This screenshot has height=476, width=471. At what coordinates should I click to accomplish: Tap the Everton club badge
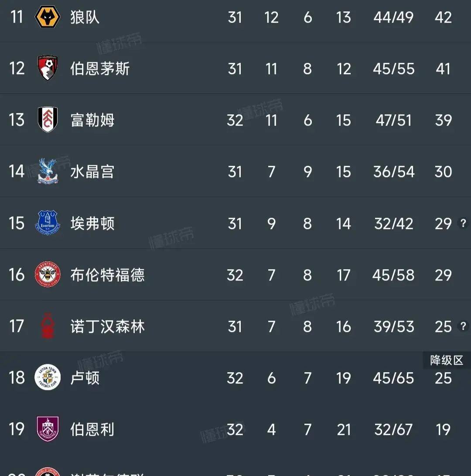tap(48, 223)
